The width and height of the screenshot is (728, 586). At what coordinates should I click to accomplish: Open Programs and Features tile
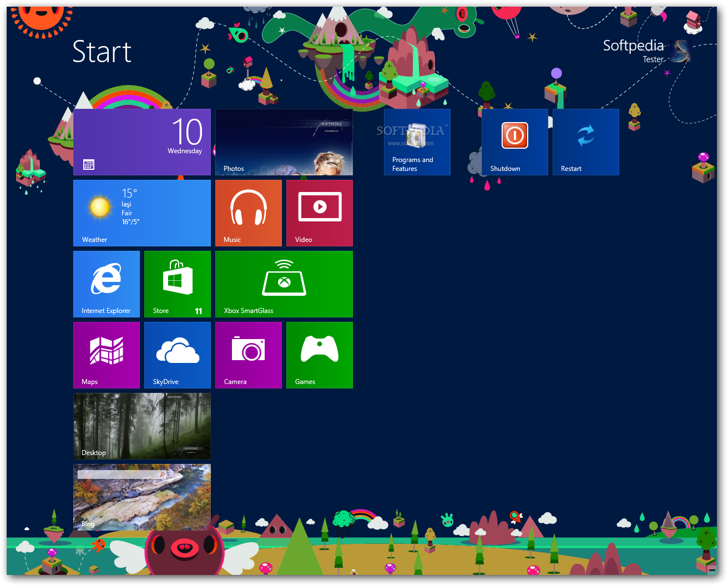(417, 142)
